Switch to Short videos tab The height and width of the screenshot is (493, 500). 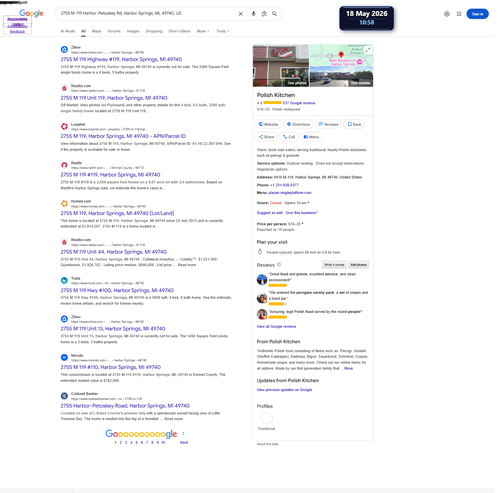[179, 31]
